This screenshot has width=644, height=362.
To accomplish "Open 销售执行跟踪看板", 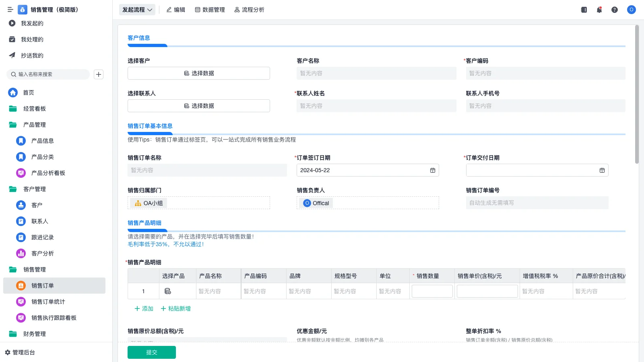I will (x=54, y=318).
